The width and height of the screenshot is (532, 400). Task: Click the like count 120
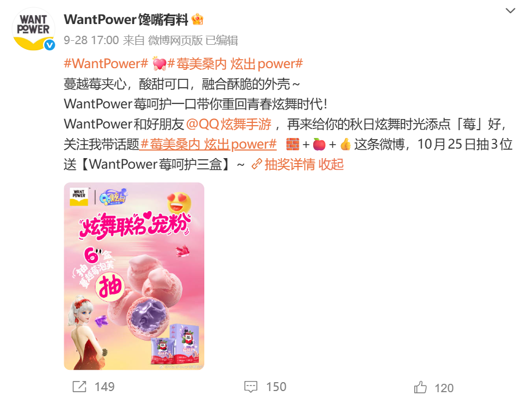pyautogui.click(x=444, y=388)
